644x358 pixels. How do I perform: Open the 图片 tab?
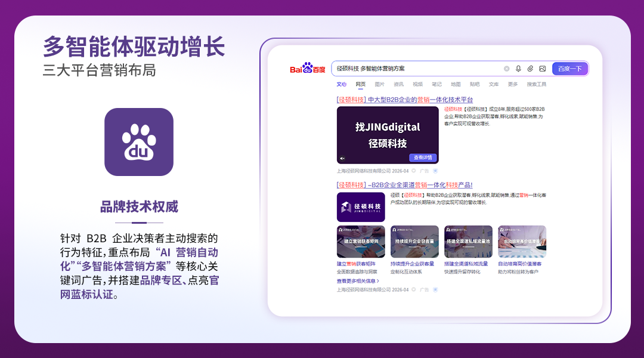[379, 84]
